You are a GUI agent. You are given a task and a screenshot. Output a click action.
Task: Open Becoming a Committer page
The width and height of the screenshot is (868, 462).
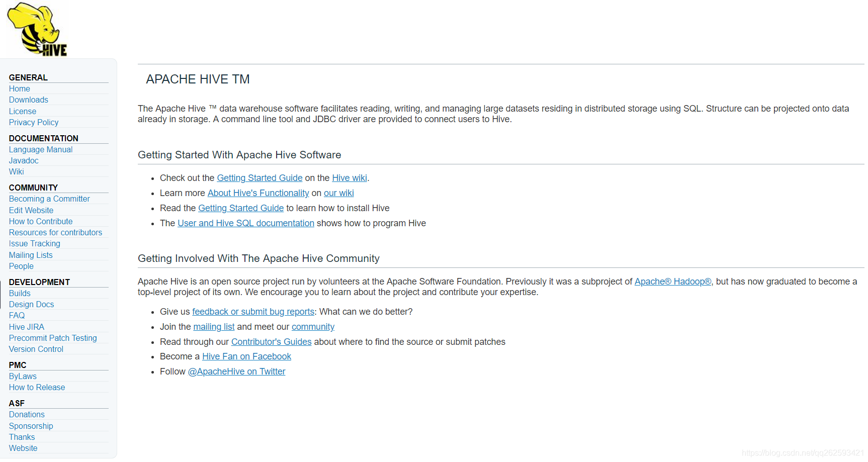coord(49,199)
